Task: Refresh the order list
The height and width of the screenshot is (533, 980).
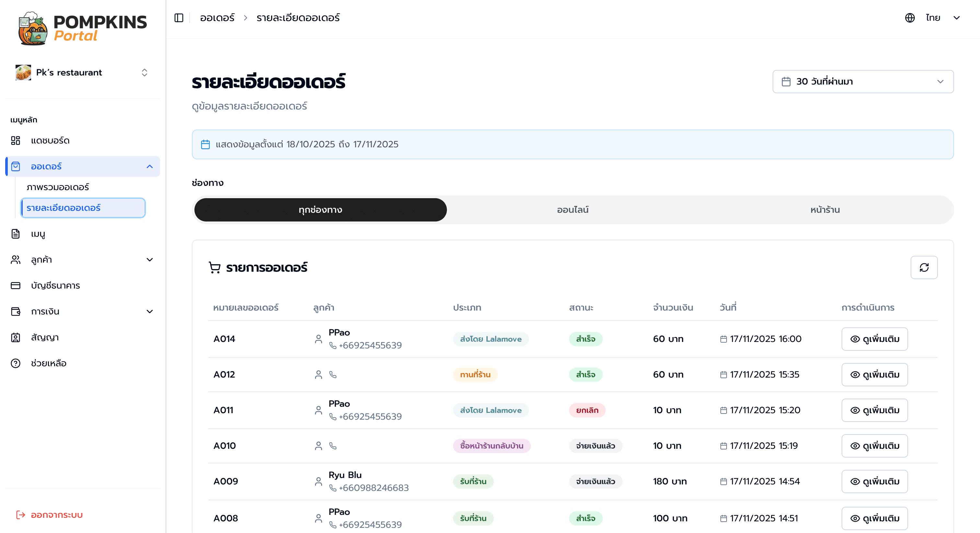Action: (x=924, y=267)
